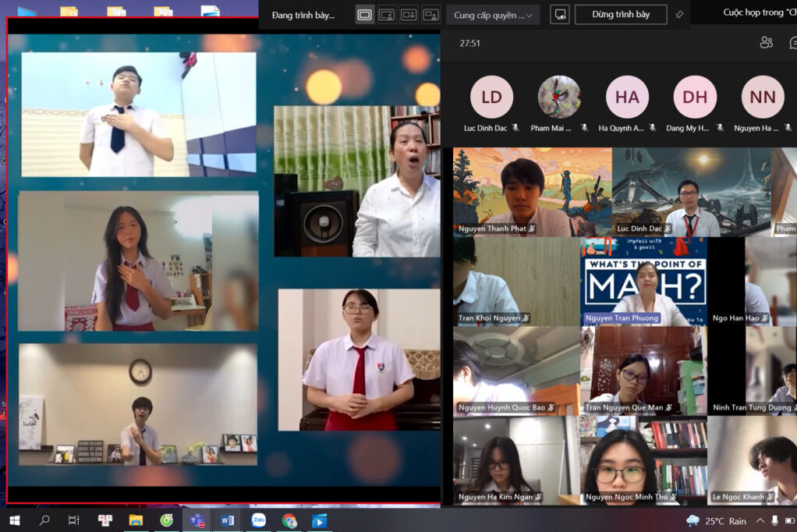Click the teacher singing video in the presentation
The width and height of the screenshot is (797, 532).
tap(357, 181)
